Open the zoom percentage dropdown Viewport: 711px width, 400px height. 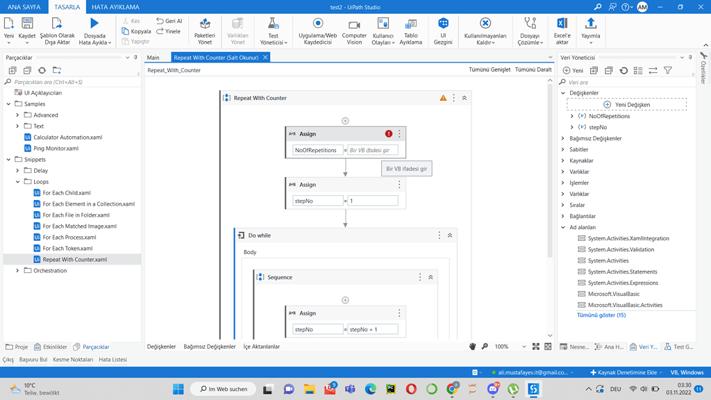click(524, 346)
